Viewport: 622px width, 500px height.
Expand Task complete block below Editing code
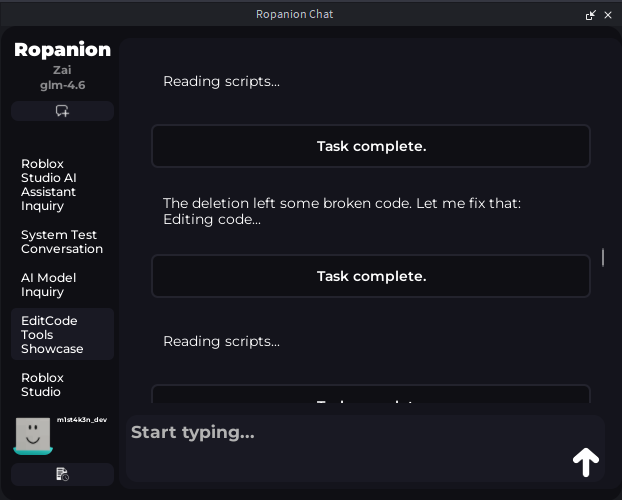(x=371, y=276)
